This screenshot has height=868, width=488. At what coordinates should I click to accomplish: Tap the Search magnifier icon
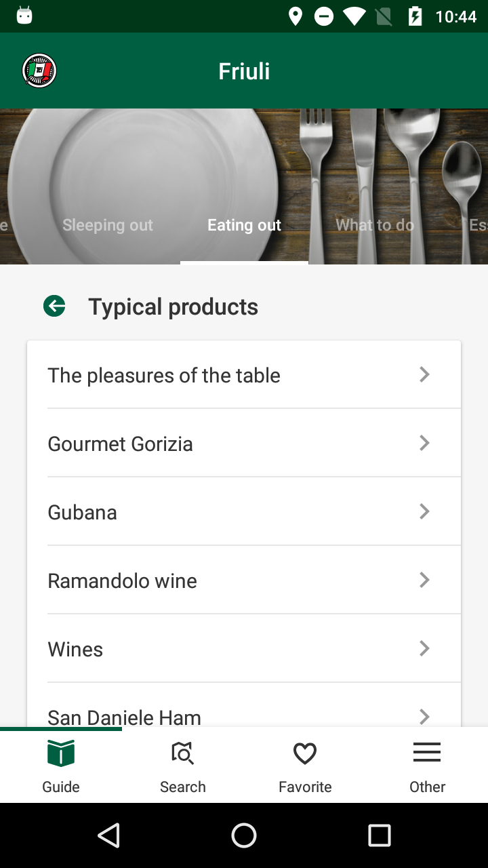coord(183,753)
